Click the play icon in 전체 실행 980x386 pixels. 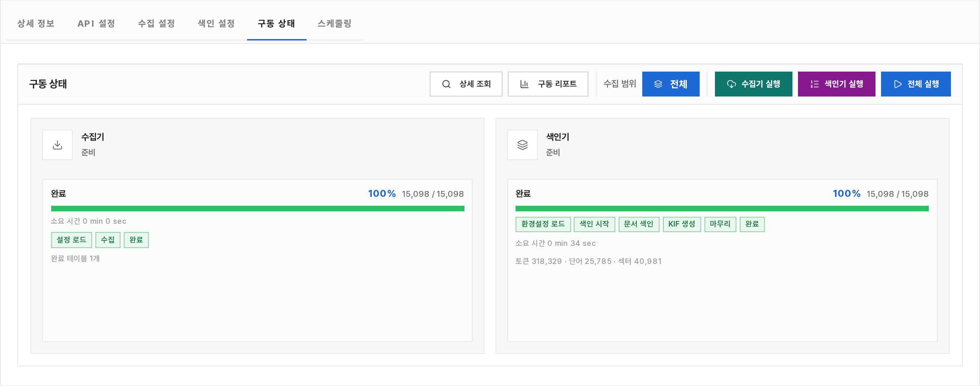point(898,84)
